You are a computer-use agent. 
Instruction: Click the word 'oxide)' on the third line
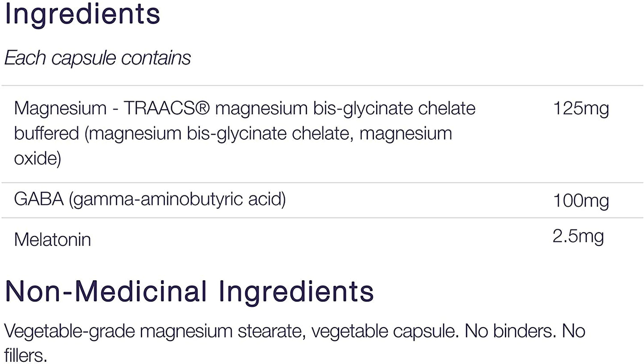[37, 158]
